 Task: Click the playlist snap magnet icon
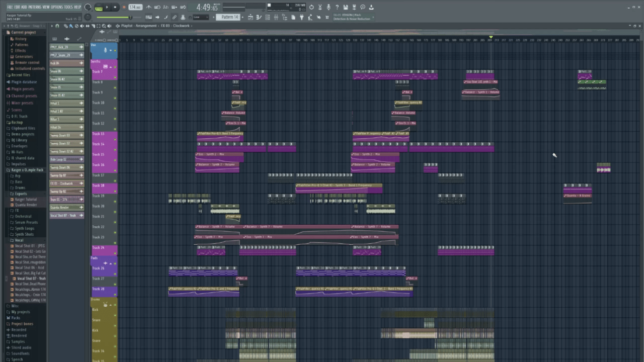tap(57, 26)
